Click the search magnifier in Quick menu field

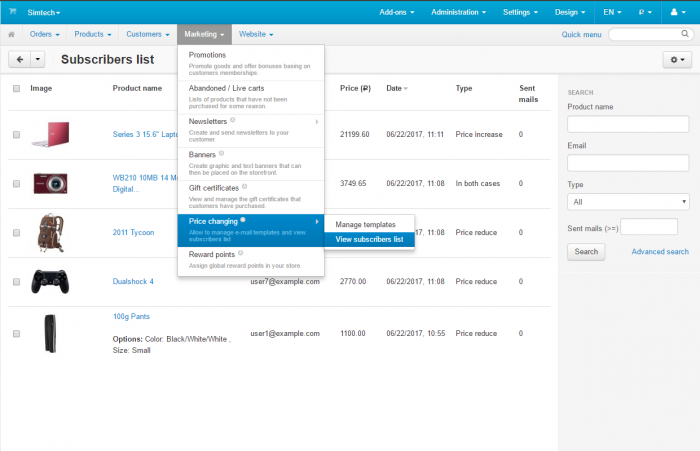tap(684, 34)
